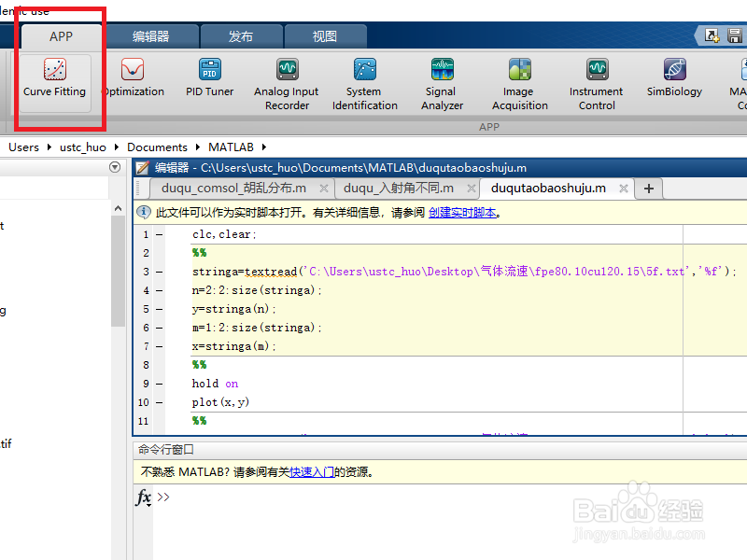Screen dimensions: 747x560
Task: Open the 快速入门 link
Action: pyautogui.click(x=312, y=472)
